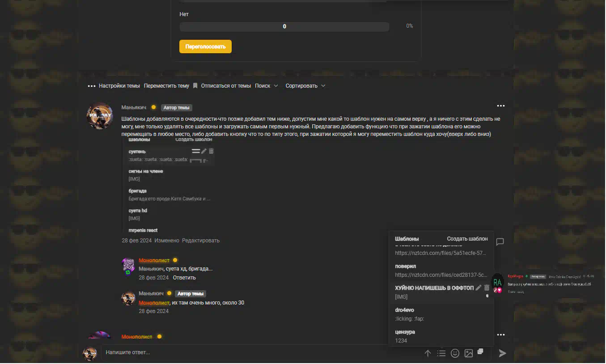Click the comment bubble icon on first post
Image resolution: width=606 pixels, height=364 pixels.
click(x=500, y=242)
